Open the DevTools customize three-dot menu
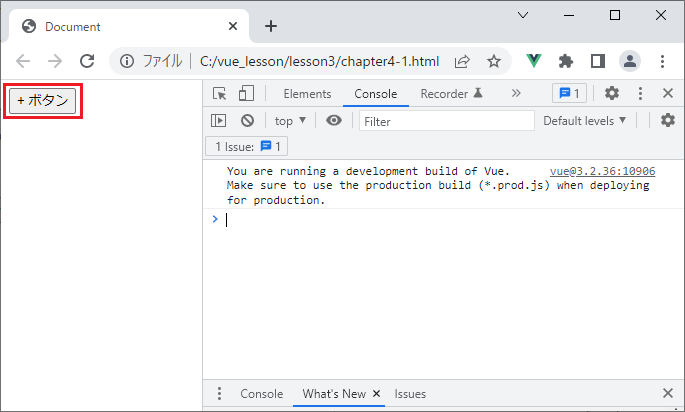Image resolution: width=685 pixels, height=412 pixels. tap(640, 93)
